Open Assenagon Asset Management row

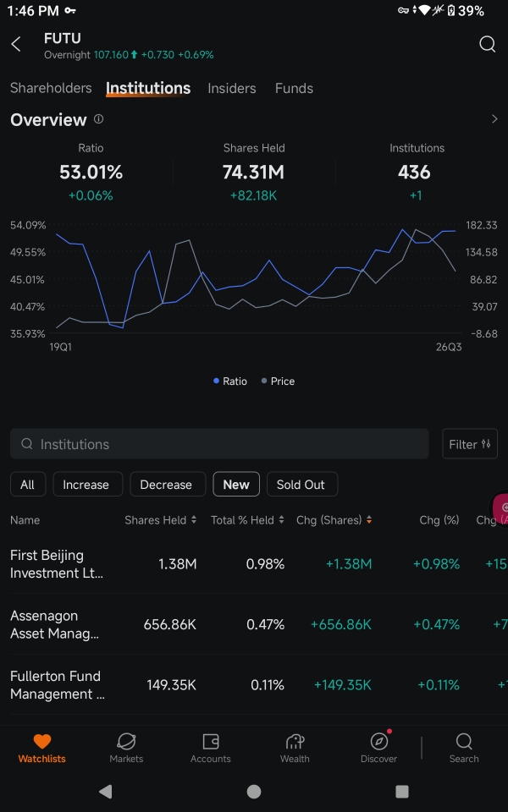tap(254, 624)
